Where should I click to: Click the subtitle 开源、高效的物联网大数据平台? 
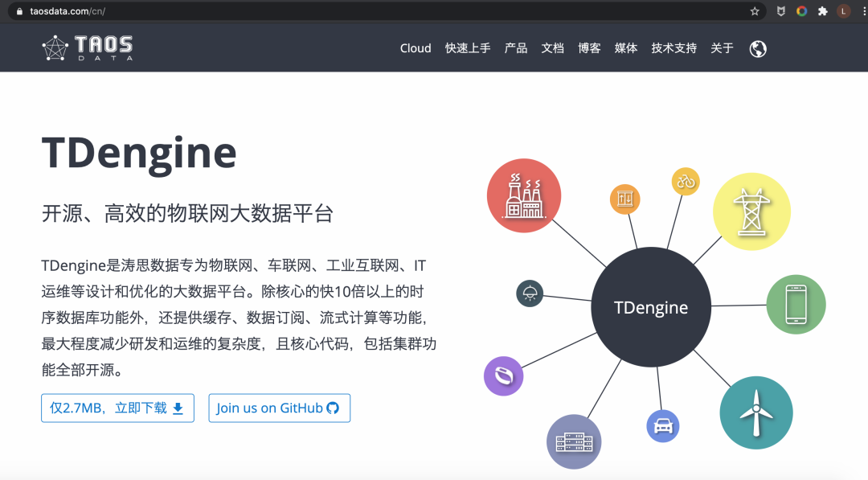pyautogui.click(x=187, y=213)
